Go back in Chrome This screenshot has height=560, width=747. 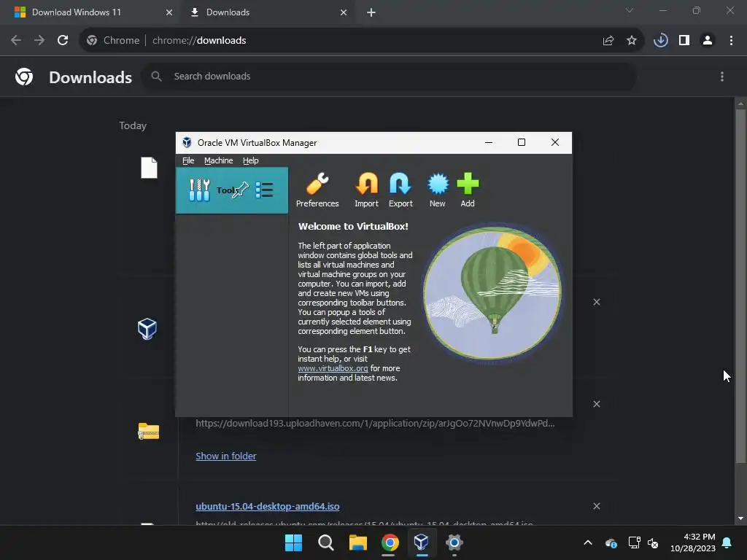[x=16, y=41]
